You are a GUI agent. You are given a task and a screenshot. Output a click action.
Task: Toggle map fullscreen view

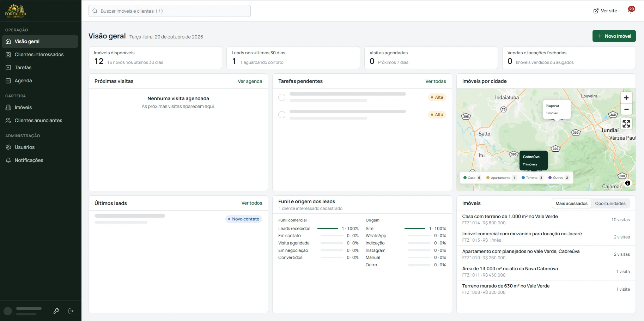tap(626, 124)
